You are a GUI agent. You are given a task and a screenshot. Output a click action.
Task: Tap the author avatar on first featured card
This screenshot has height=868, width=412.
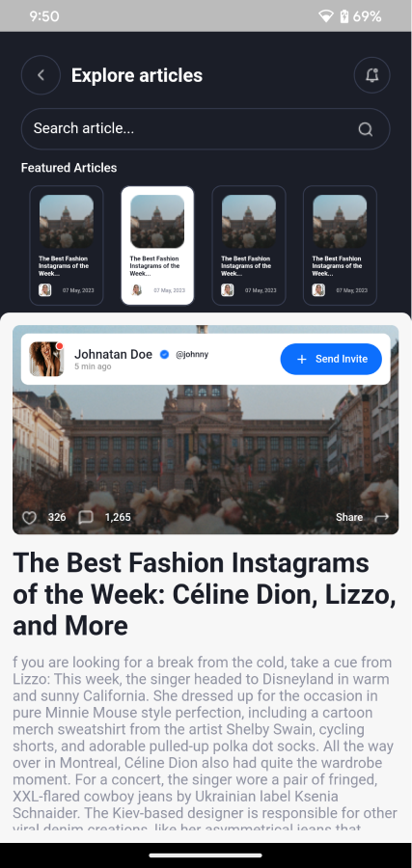(x=44, y=290)
